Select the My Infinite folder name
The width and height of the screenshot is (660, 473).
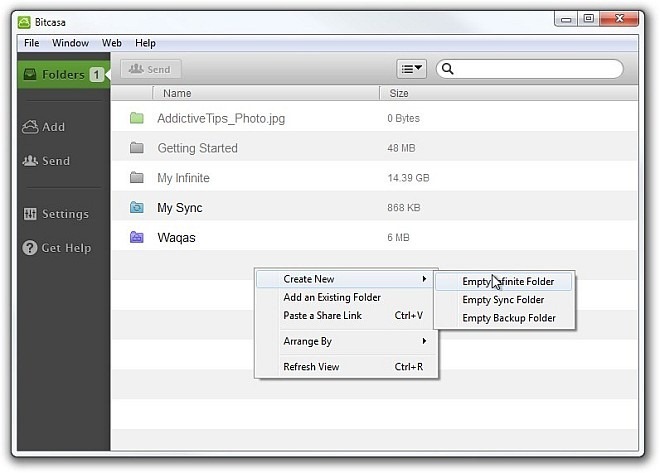183,178
